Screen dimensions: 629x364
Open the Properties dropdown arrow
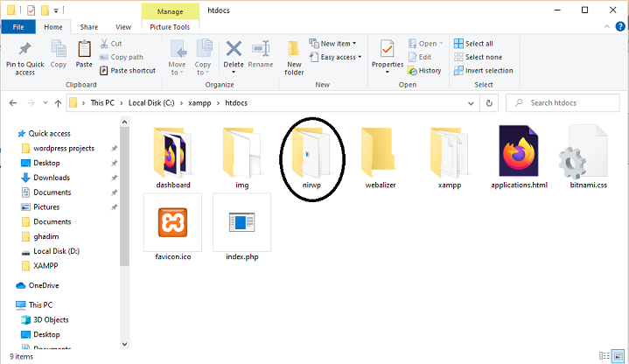[387, 73]
